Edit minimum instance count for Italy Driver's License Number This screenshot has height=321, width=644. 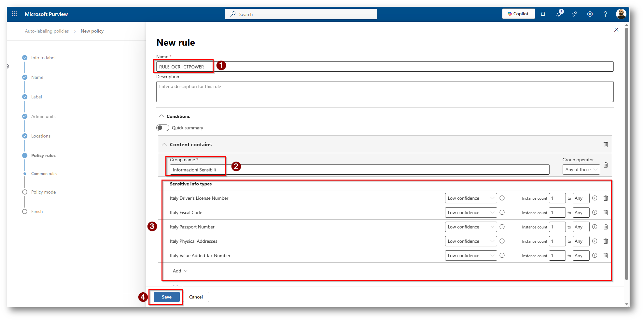[x=557, y=198]
